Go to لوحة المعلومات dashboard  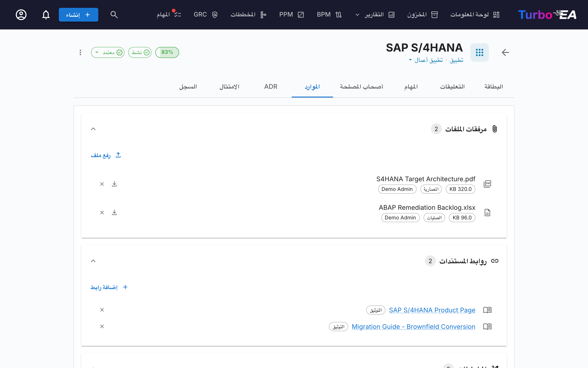pyautogui.click(x=475, y=14)
